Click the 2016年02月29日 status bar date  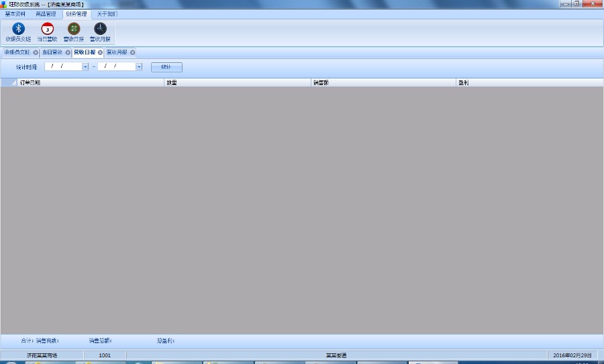tap(572, 355)
